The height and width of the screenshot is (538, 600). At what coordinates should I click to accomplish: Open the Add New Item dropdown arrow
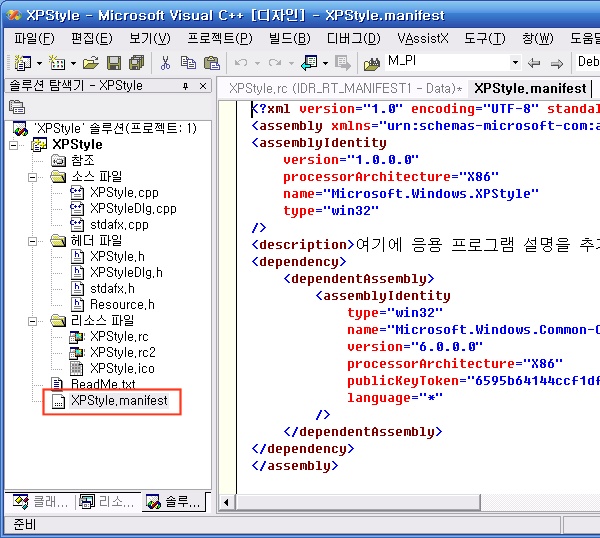coord(73,63)
